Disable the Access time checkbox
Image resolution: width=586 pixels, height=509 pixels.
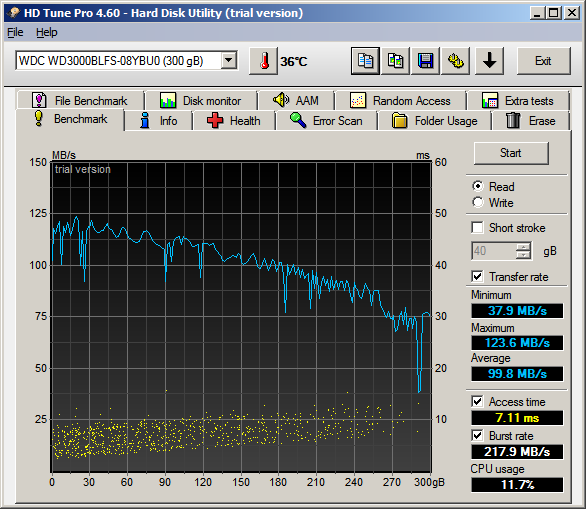click(477, 402)
